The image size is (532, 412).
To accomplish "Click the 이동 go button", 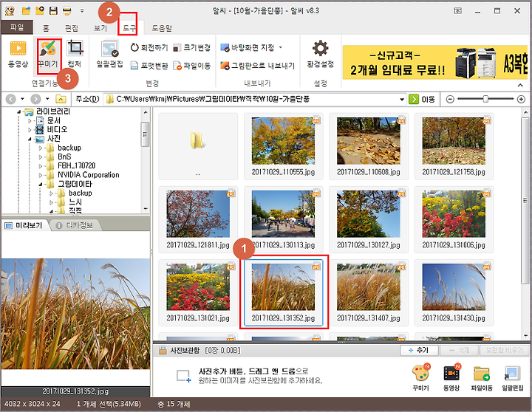I will 422,99.
